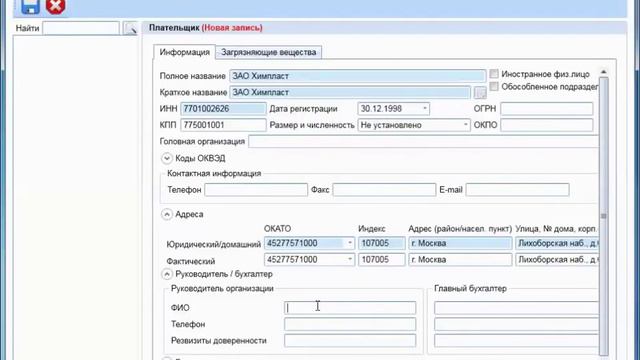Click the second Главный бухгалтер field
This screenshot has height=360, width=640.
pyautogui.click(x=516, y=324)
